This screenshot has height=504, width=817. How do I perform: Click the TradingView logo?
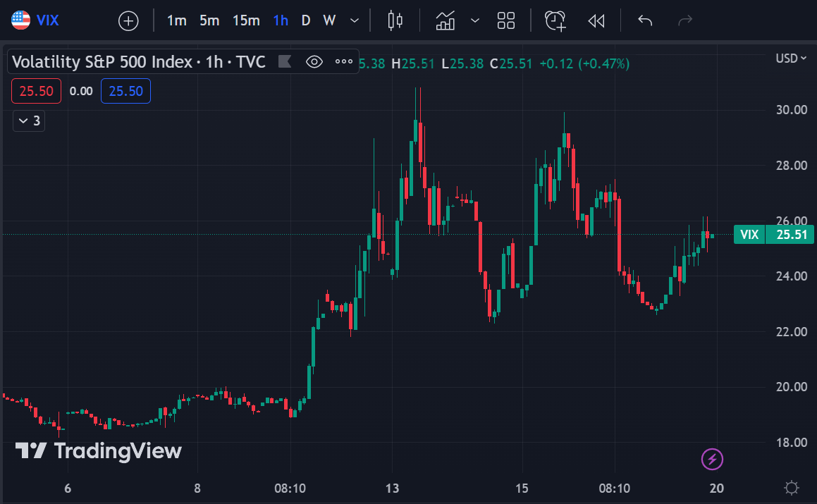coord(99,451)
